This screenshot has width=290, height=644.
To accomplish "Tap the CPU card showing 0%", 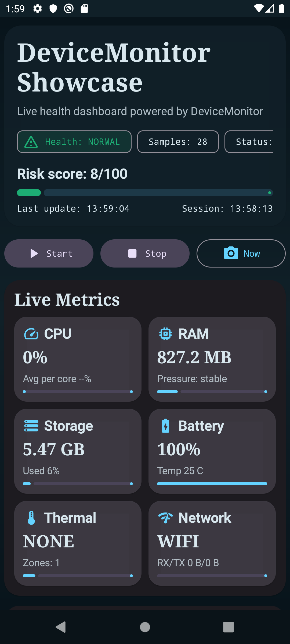I will click(x=78, y=359).
